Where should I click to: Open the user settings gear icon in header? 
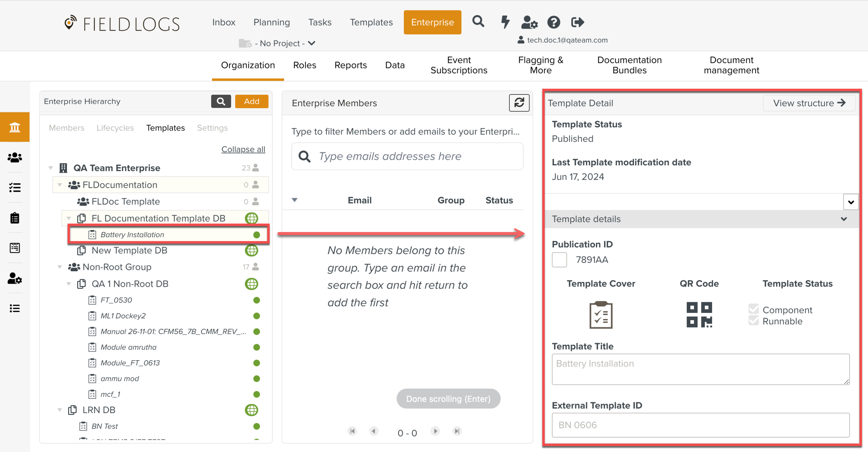529,23
